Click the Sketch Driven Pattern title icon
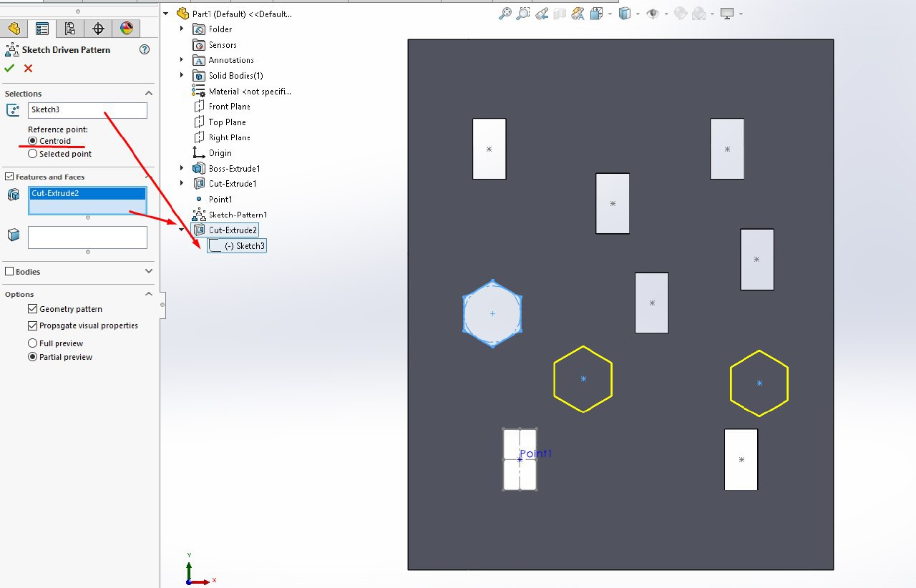Image resolution: width=916 pixels, height=588 pixels. tap(12, 49)
